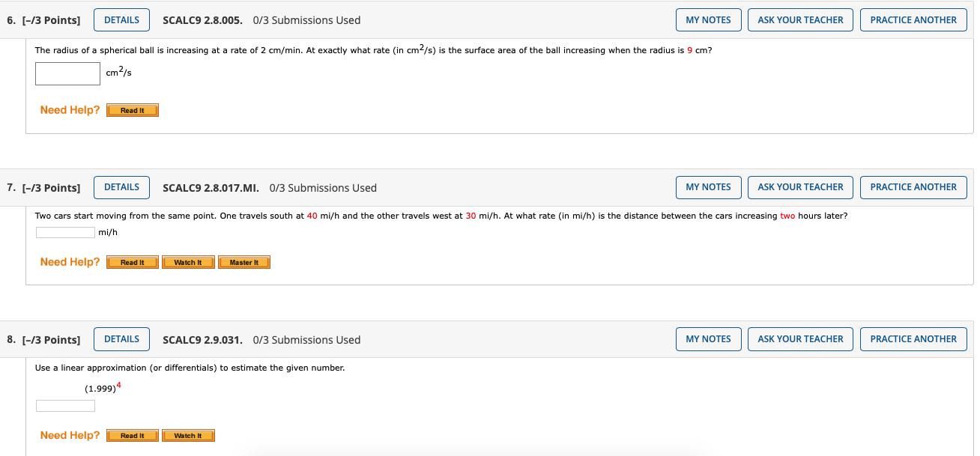Open MY NOTES for problem 7

coord(708,187)
